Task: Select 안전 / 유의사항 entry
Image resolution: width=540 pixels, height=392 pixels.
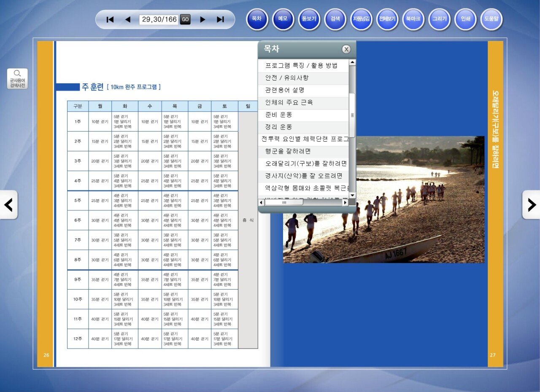Action: (x=303, y=78)
